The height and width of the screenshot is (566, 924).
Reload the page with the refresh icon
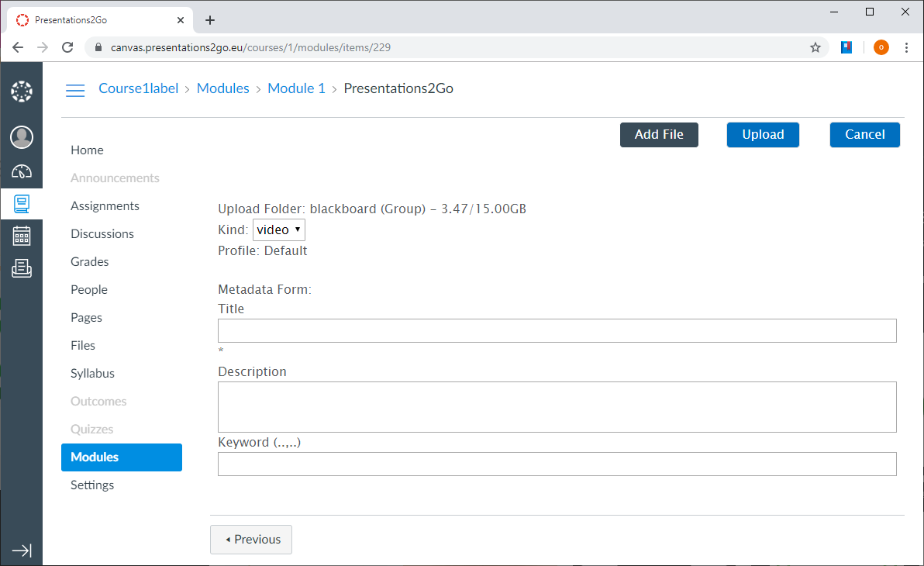click(x=67, y=47)
